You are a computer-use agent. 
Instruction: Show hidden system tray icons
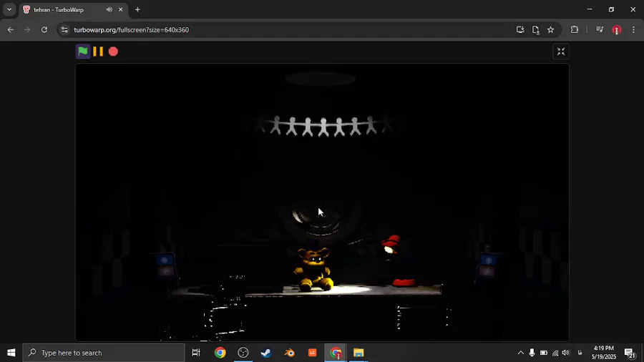(x=520, y=353)
